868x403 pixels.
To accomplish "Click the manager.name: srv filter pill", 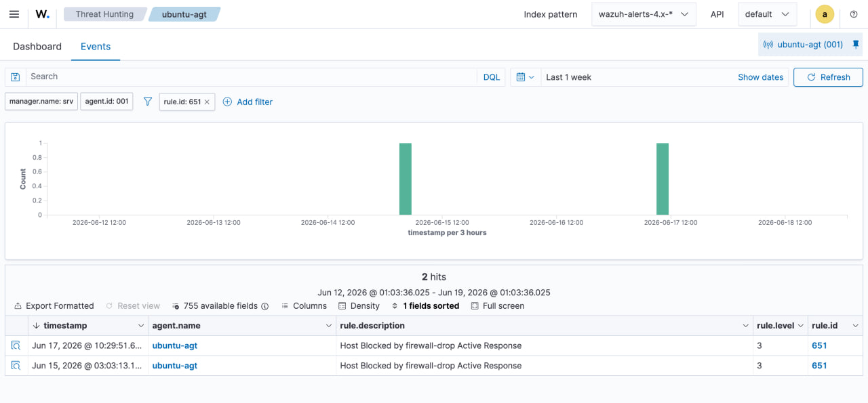I will pyautogui.click(x=41, y=102).
